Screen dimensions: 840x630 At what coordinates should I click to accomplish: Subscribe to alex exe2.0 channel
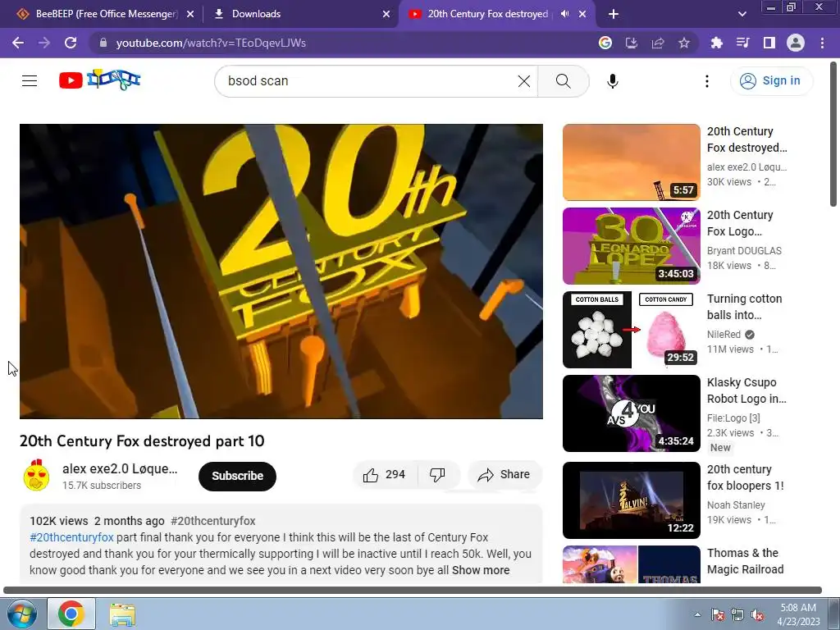click(x=237, y=477)
